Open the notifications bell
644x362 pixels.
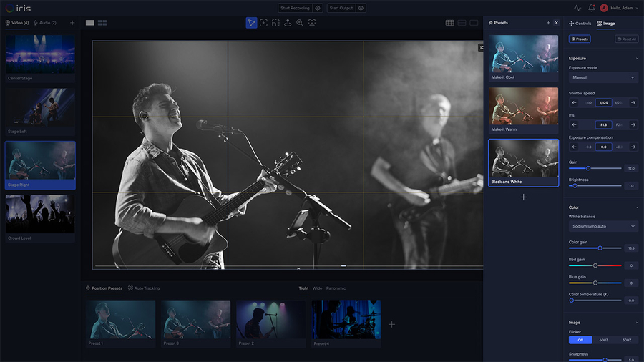(x=592, y=8)
